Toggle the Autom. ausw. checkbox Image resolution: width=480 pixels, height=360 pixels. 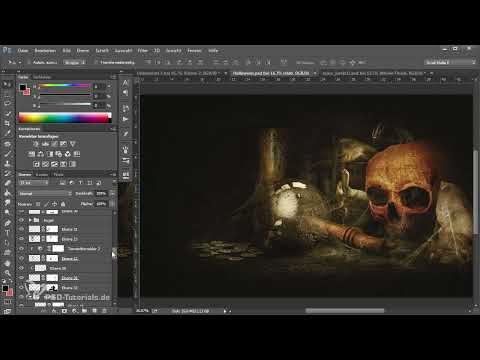(x=29, y=62)
